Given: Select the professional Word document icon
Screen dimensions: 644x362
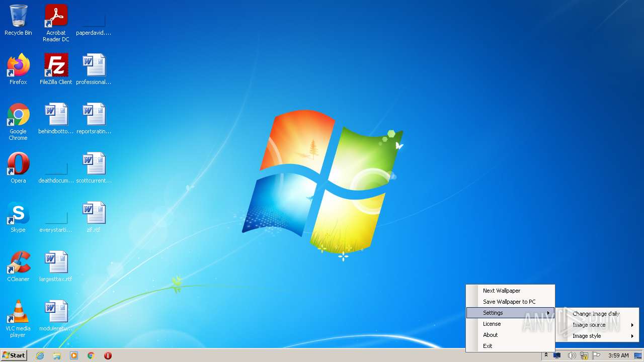Looking at the screenshot, I should click(x=94, y=69).
